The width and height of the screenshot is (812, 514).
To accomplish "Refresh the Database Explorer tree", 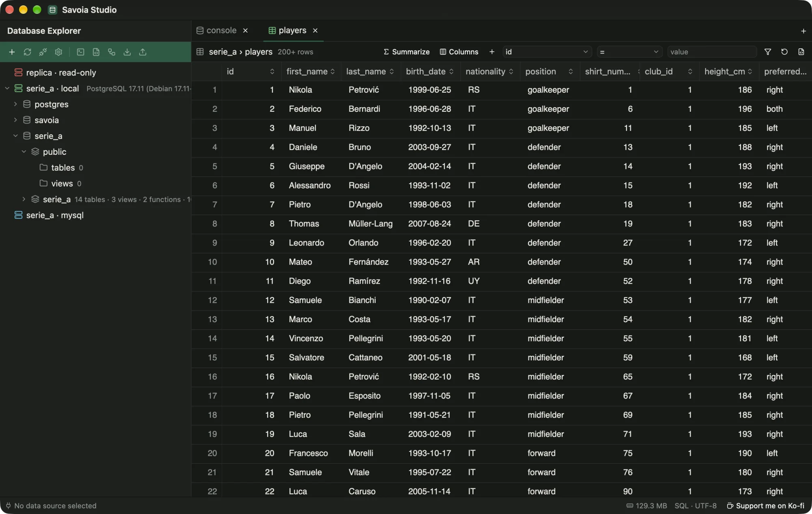I will [x=27, y=52].
